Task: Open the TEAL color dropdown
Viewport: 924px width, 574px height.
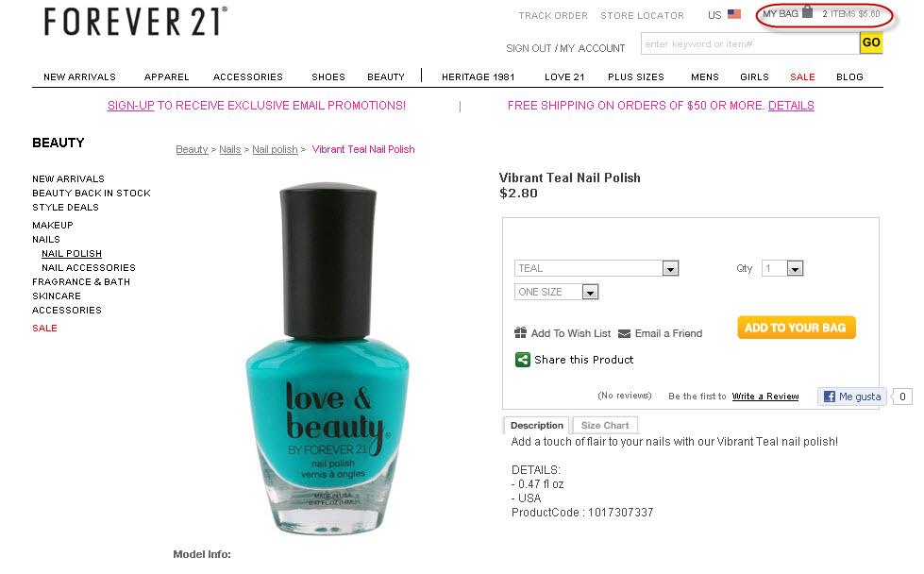Action: (596, 268)
